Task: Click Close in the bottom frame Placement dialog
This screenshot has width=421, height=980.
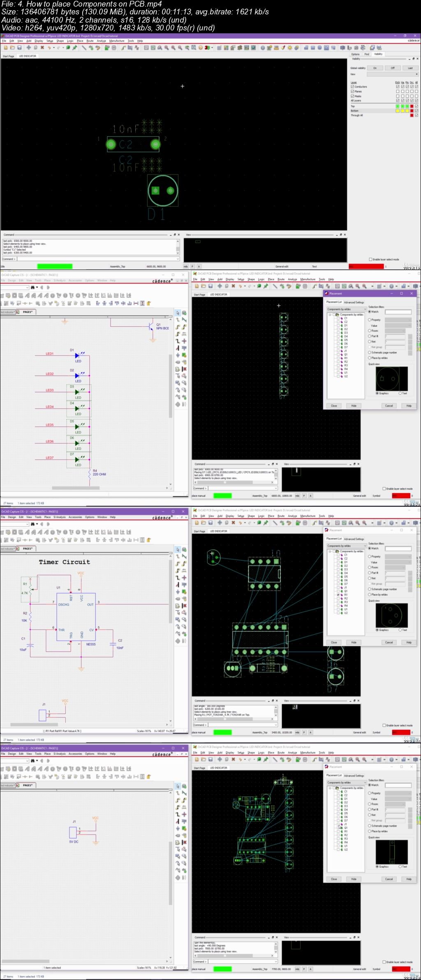Action: (x=334, y=879)
